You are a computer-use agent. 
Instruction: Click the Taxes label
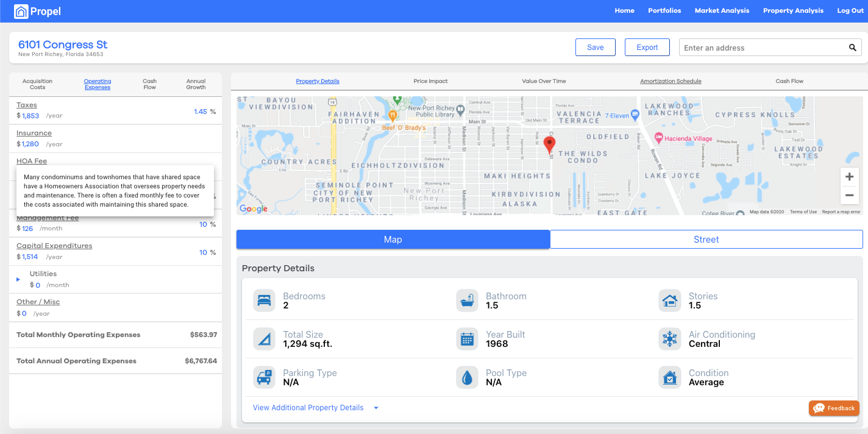[27, 105]
